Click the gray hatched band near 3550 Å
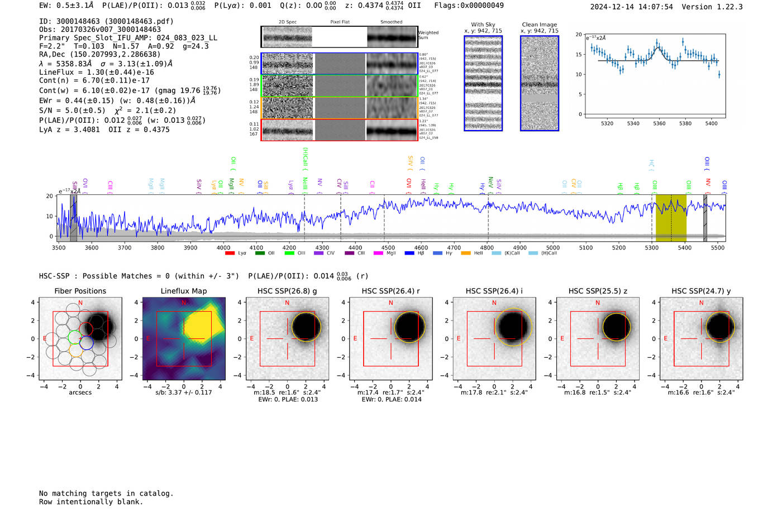Image resolution: width=782 pixels, height=532 pixels. pyautogui.click(x=73, y=218)
